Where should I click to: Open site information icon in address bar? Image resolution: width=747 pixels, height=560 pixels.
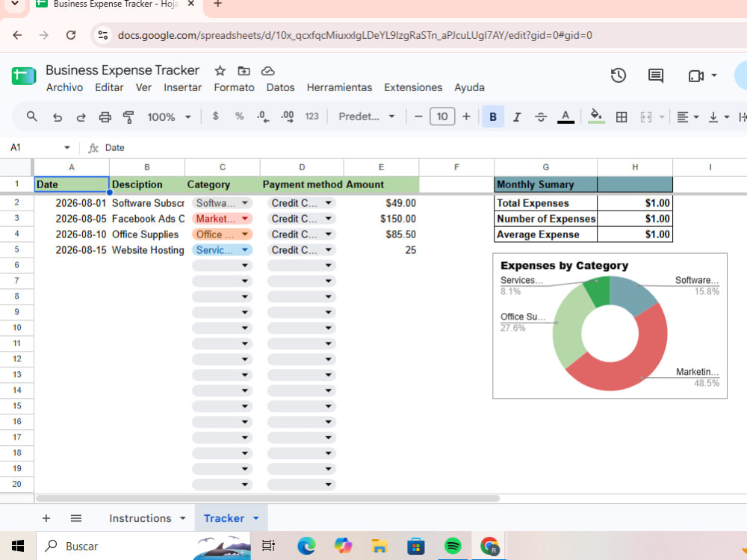(103, 35)
